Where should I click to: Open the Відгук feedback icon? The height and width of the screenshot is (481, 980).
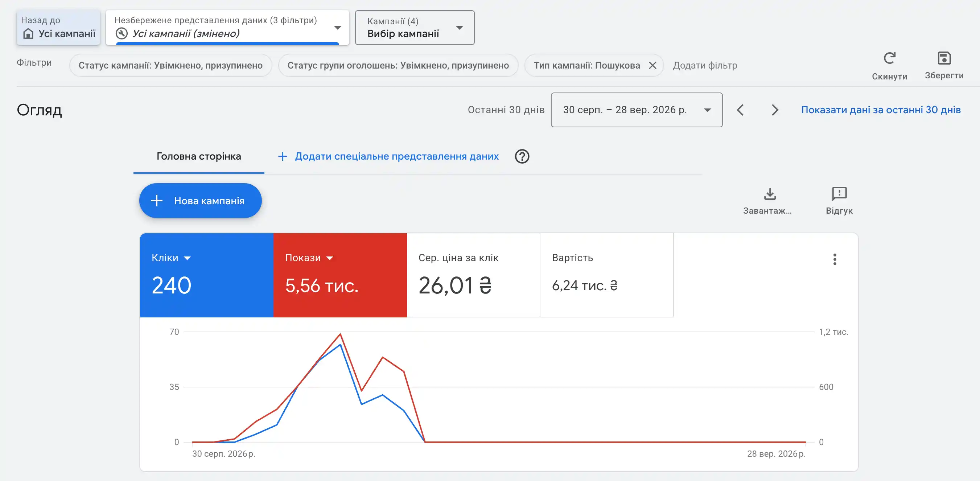[x=839, y=194]
